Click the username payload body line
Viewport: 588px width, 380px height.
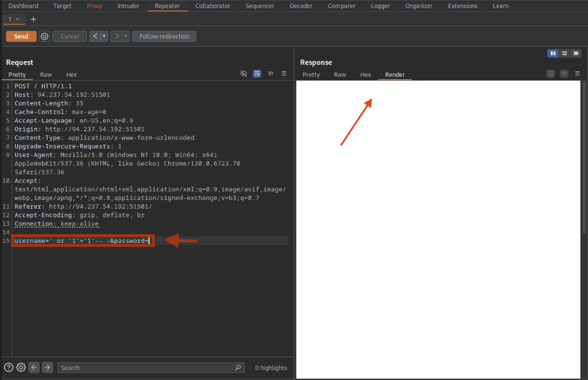coord(82,241)
